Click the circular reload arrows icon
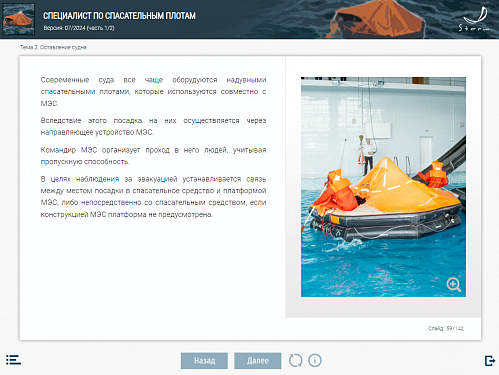Image resolution: width=499 pixels, height=375 pixels. click(296, 360)
